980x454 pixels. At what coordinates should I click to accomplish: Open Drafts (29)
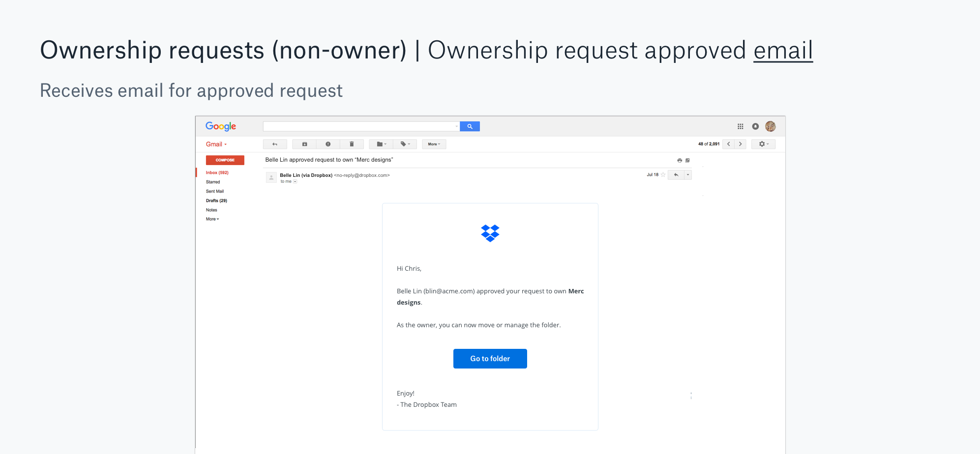(216, 200)
